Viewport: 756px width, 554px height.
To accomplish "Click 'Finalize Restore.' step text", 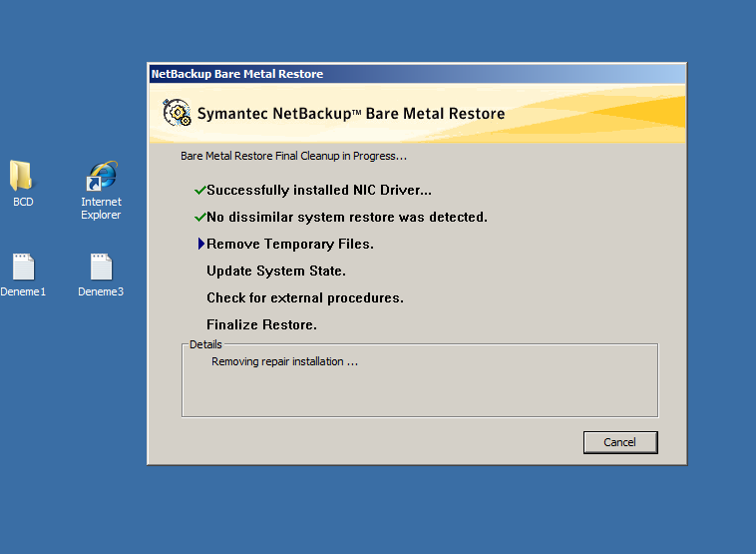I will coord(261,324).
